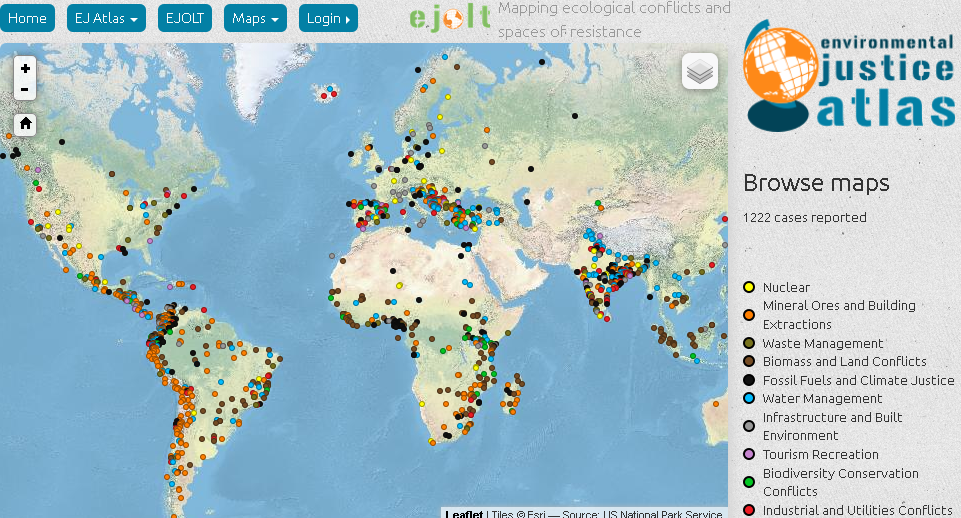Image resolution: width=961 pixels, height=518 pixels.
Task: Click the EJOLT logo in header
Action: [450, 18]
